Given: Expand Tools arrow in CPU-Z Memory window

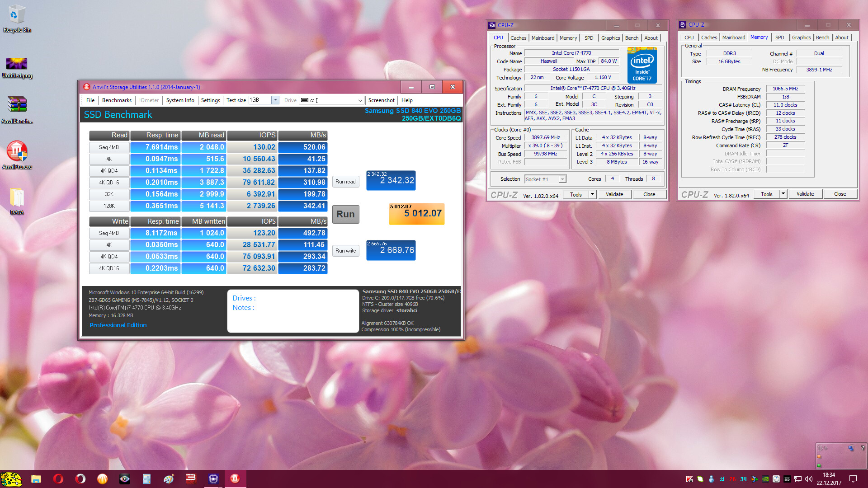Looking at the screenshot, I should pos(783,194).
